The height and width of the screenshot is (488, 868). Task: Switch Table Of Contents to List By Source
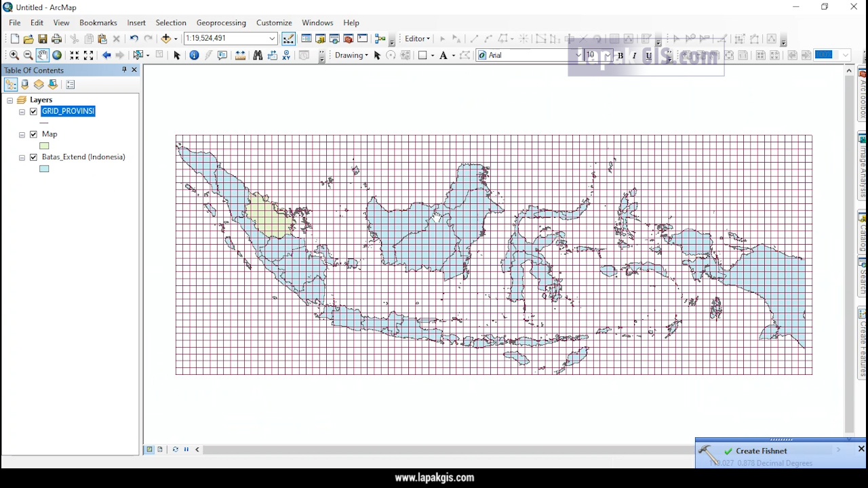click(24, 84)
